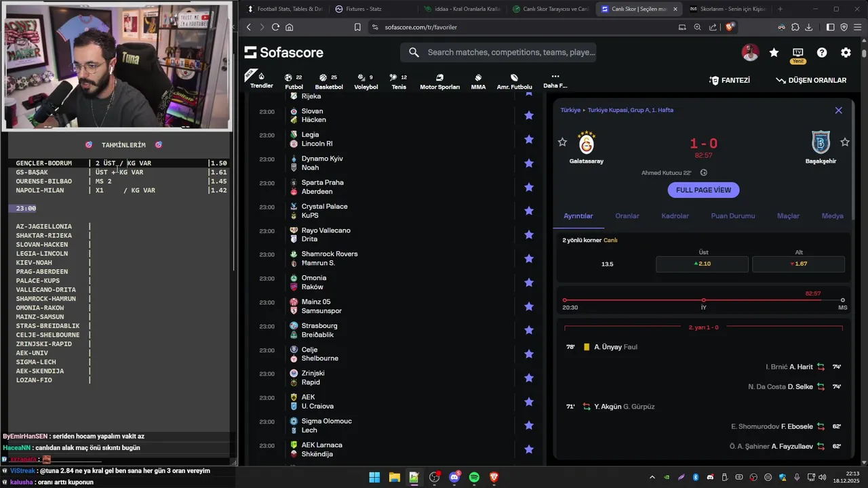This screenshot has height=488, width=868.
Task: Click the Brave shields icon
Action: (730, 27)
